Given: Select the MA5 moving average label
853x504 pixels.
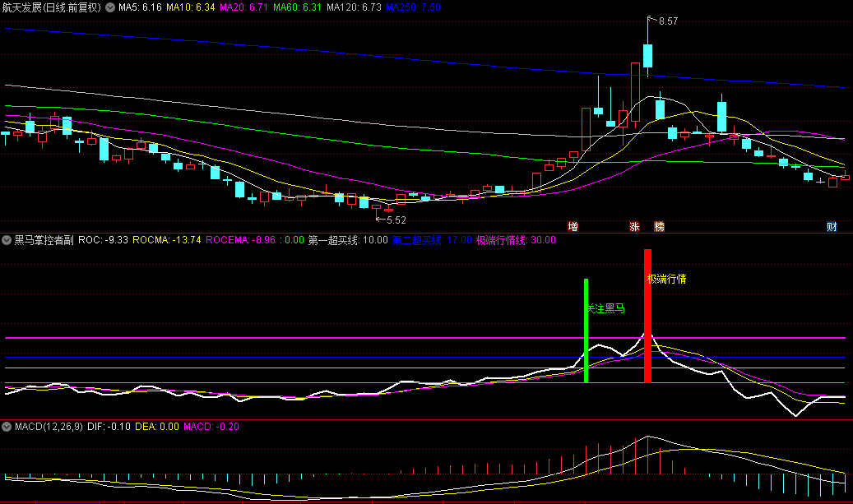Looking at the screenshot, I should pyautogui.click(x=139, y=7).
